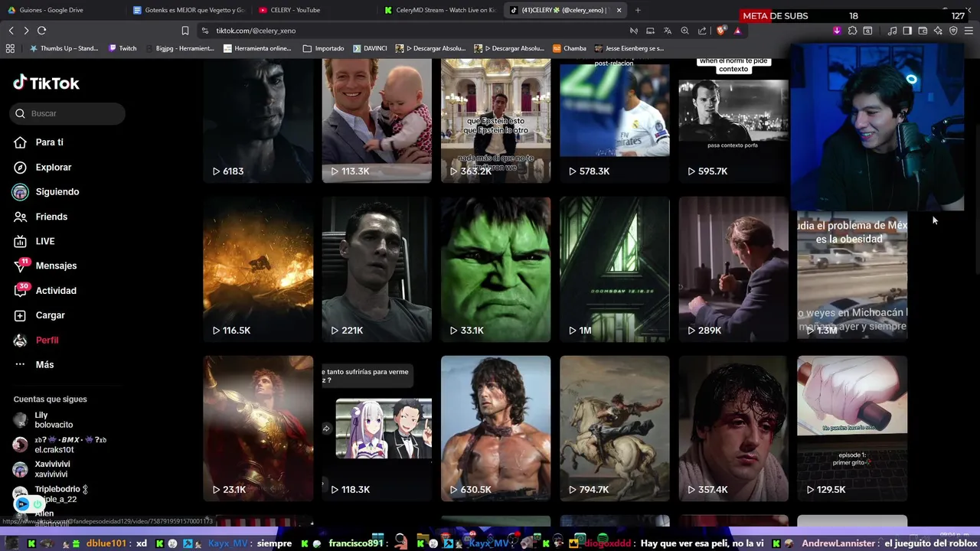
Task: Open the obesidad video with 1.3M views
Action: click(852, 275)
